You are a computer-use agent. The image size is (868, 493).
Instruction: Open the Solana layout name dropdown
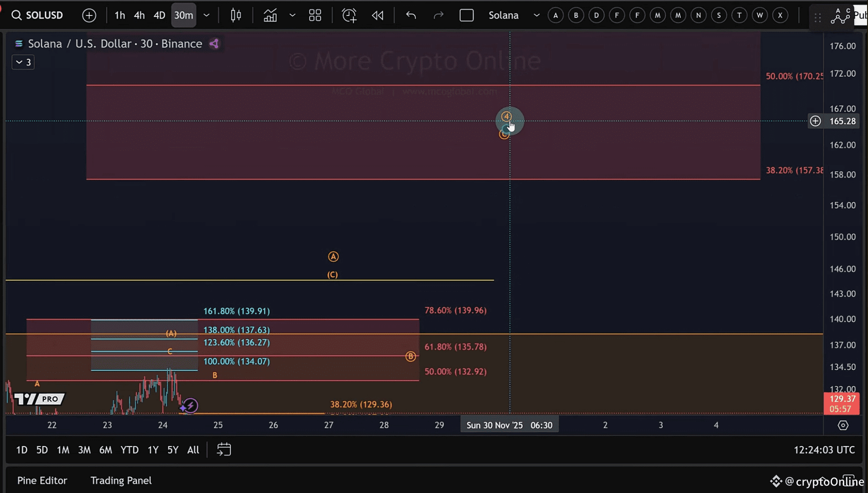tap(536, 15)
